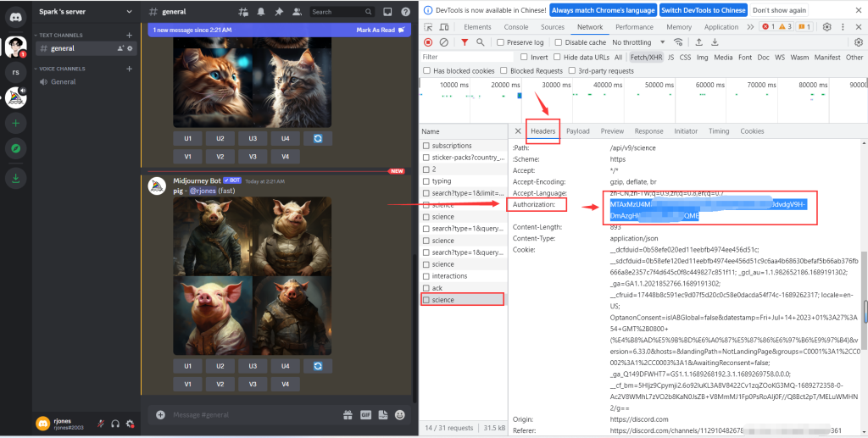Switch to the Payload tab
Image resolution: width=868 pixels, height=438 pixels.
(x=577, y=131)
